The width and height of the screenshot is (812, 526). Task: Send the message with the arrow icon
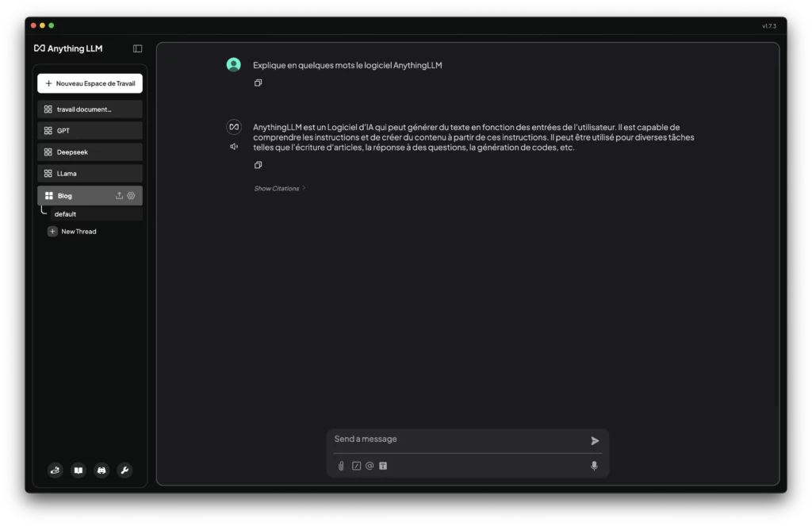[595, 441]
